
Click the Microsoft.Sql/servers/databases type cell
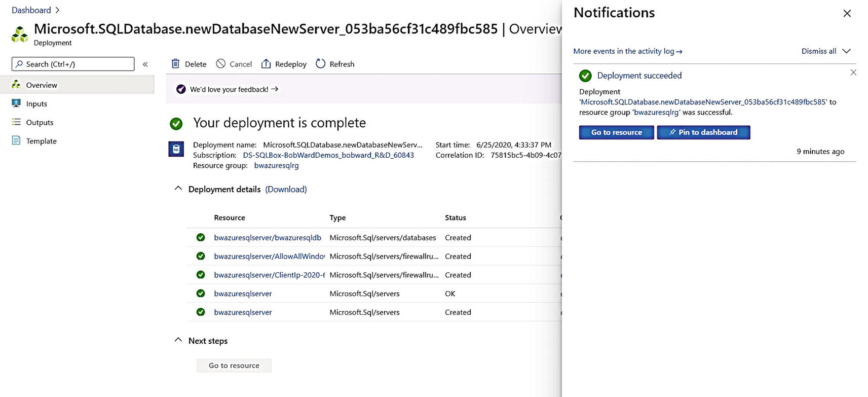383,237
